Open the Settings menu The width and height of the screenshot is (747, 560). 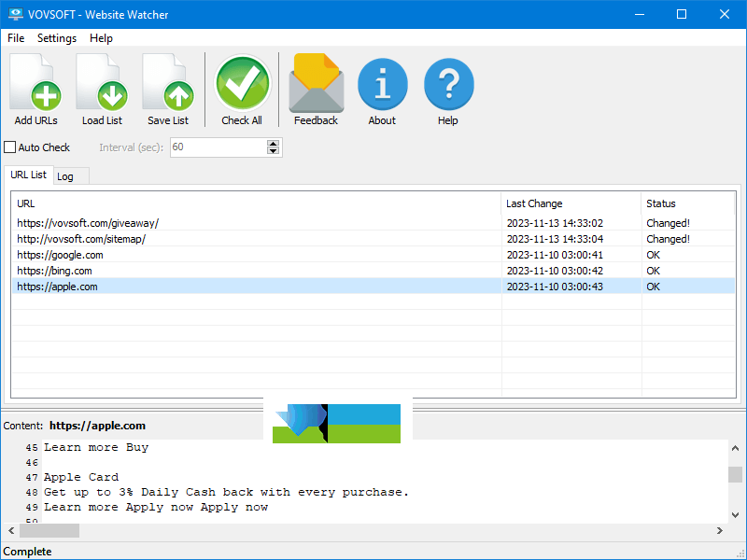(x=57, y=38)
